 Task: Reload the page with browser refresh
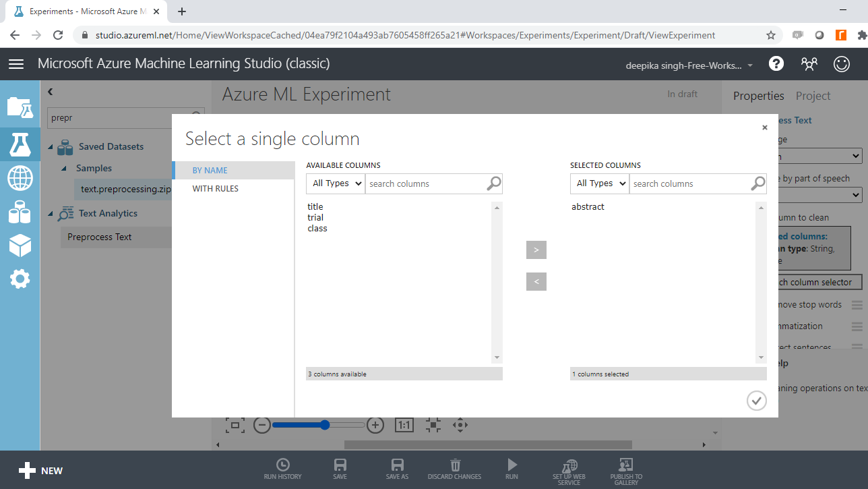[58, 35]
